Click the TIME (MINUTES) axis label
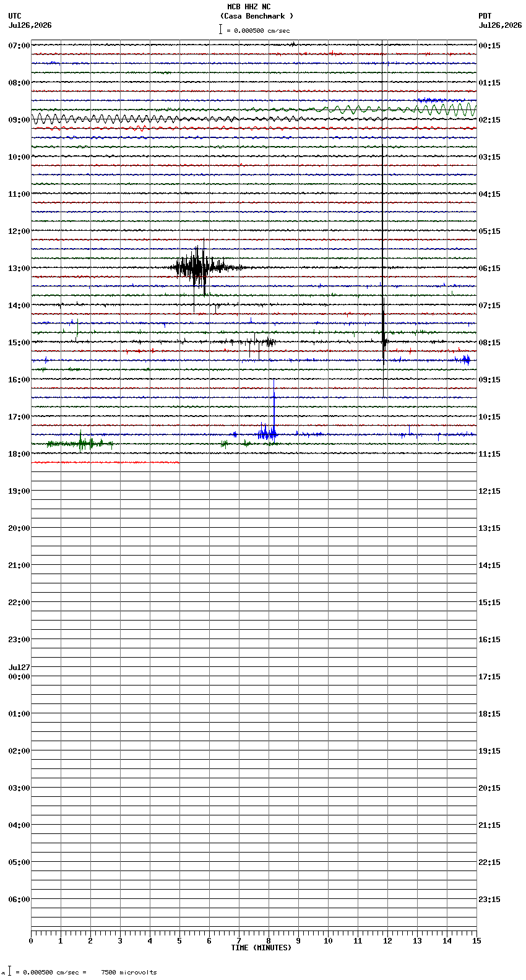 pyautogui.click(x=261, y=948)
